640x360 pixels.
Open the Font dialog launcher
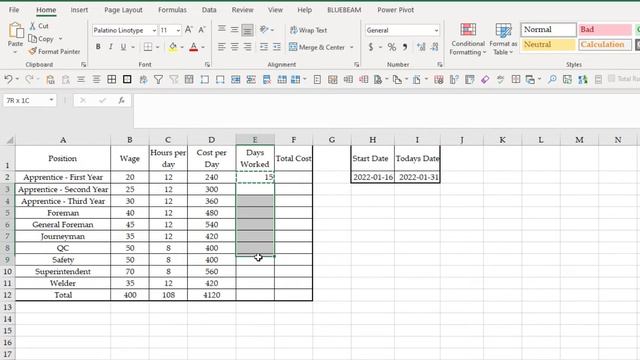click(x=207, y=64)
